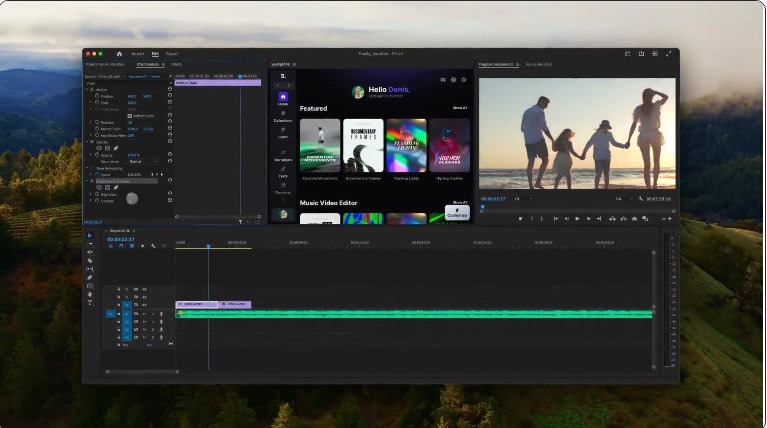The height and width of the screenshot is (428, 767).
Task: Collapse the Time Remapping effect section
Action: 87,168
